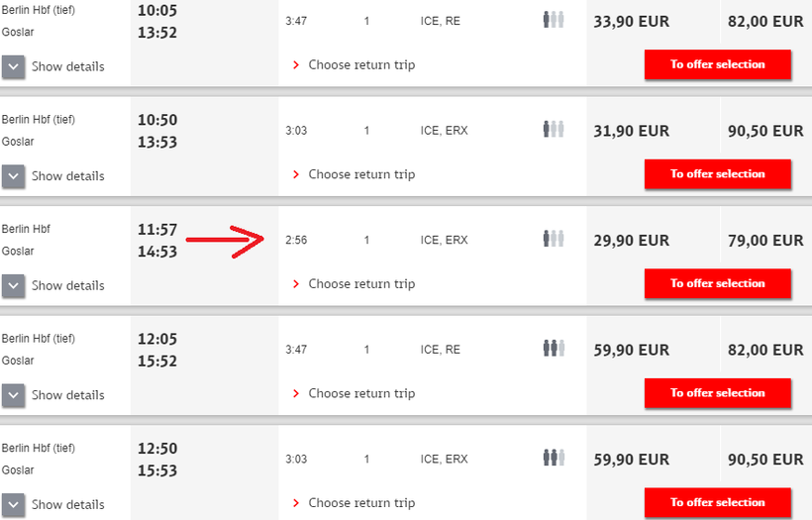Choose return trip for the 12:50 connection

360,503
